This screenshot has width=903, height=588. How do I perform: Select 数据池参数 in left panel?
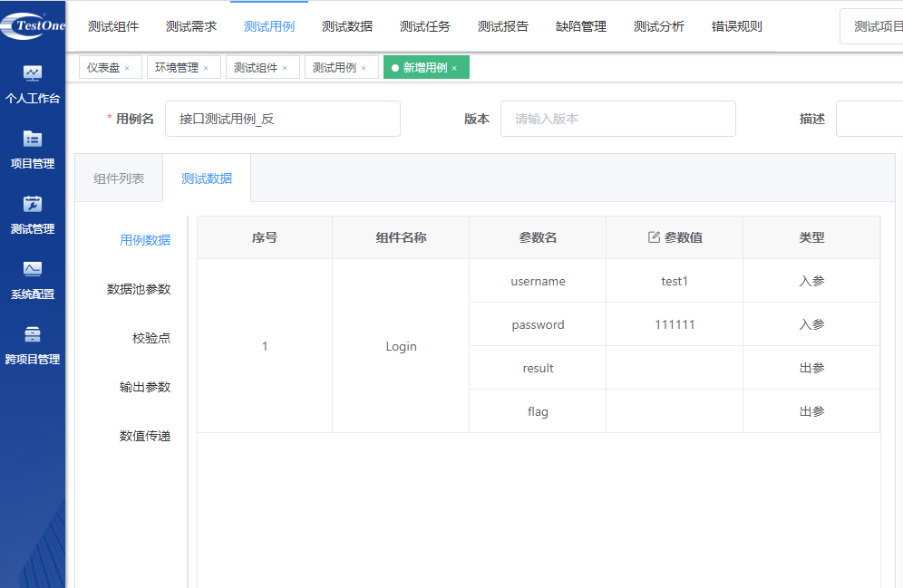pyautogui.click(x=139, y=289)
